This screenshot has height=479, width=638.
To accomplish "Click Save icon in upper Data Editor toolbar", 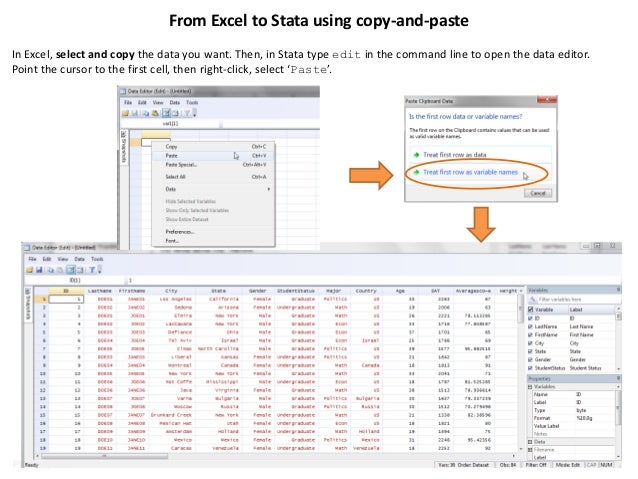I will [135, 113].
